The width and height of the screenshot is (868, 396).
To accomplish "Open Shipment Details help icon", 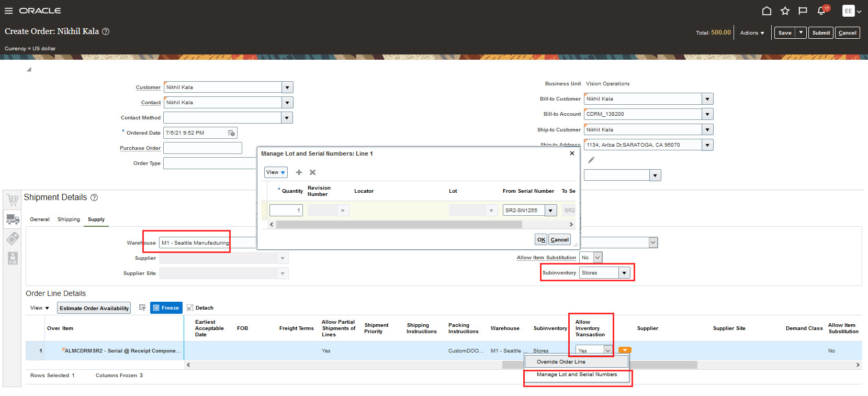I will 94,197.
